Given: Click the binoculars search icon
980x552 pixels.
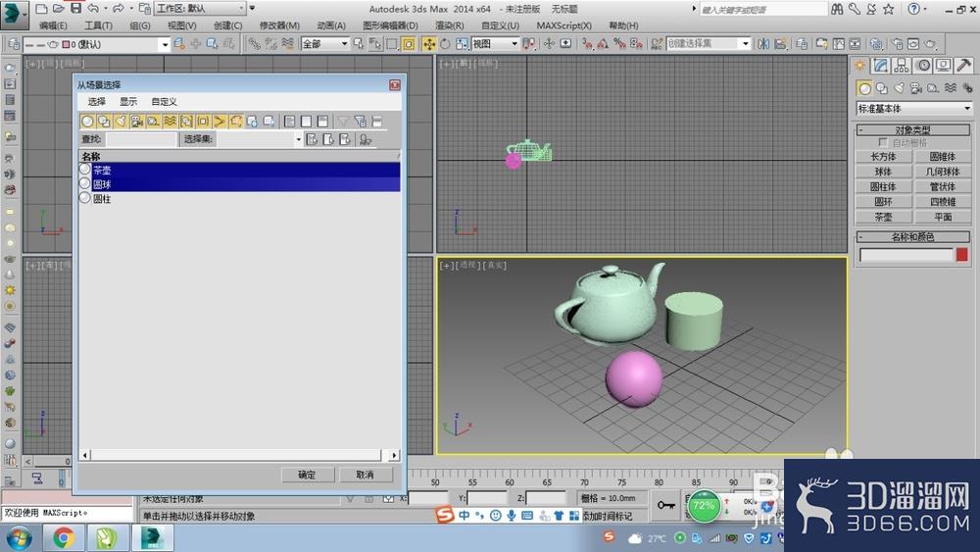Looking at the screenshot, I should pyautogui.click(x=837, y=9).
